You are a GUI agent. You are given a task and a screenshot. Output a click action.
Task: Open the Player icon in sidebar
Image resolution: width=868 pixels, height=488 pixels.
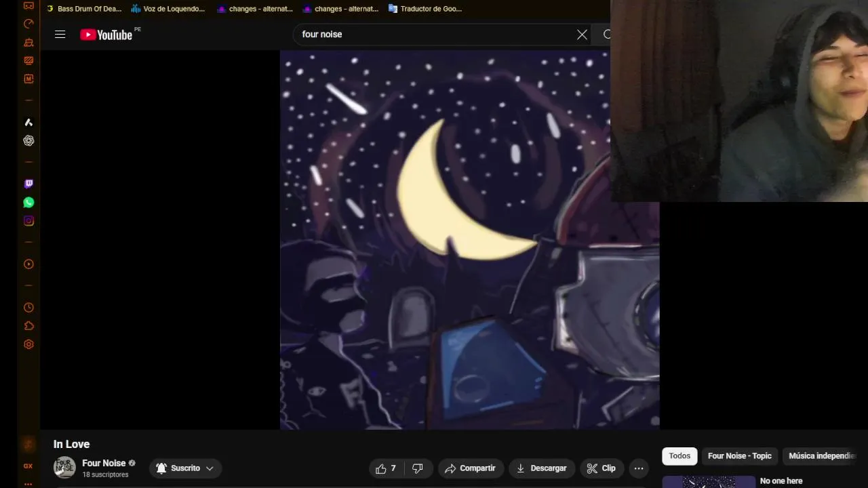pyautogui.click(x=28, y=264)
